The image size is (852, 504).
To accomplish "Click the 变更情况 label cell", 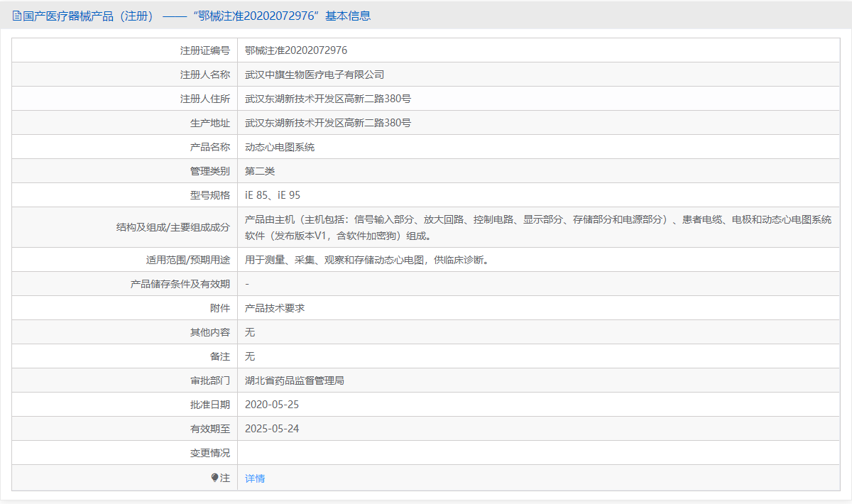I will click(x=124, y=453).
